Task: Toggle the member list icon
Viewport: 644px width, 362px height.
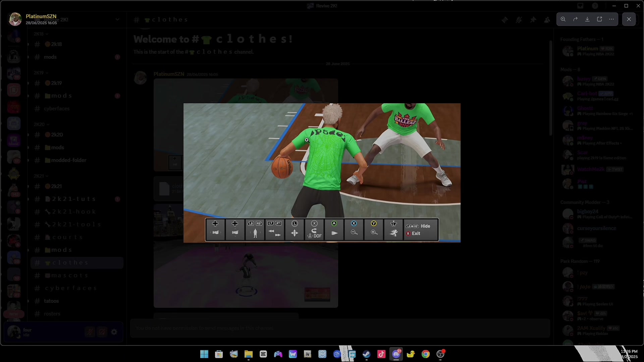Action: tap(547, 20)
